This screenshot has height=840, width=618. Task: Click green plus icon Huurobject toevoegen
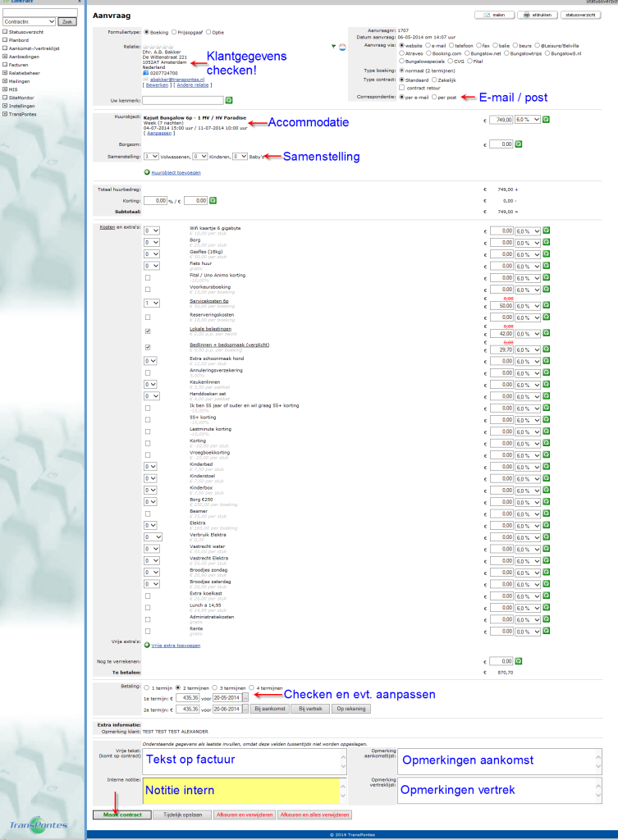(147, 172)
